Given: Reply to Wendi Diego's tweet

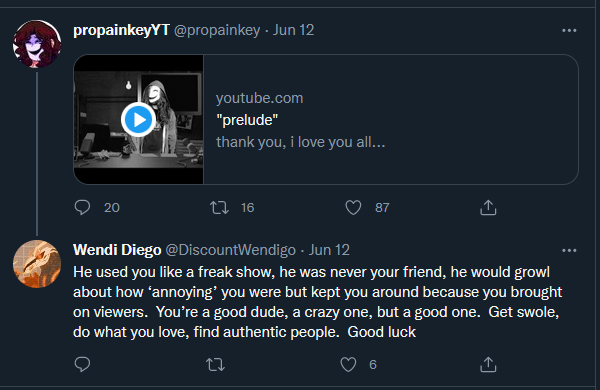Looking at the screenshot, I should (x=82, y=364).
